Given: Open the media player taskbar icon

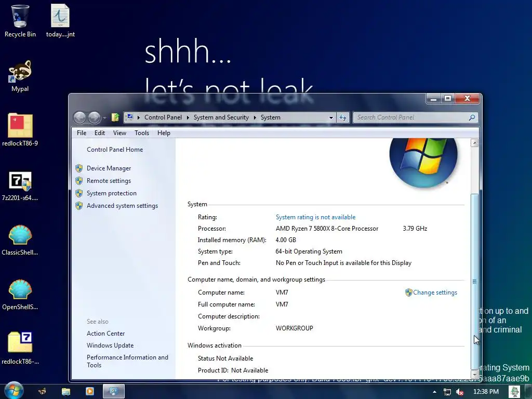Looking at the screenshot, I should [89, 392].
